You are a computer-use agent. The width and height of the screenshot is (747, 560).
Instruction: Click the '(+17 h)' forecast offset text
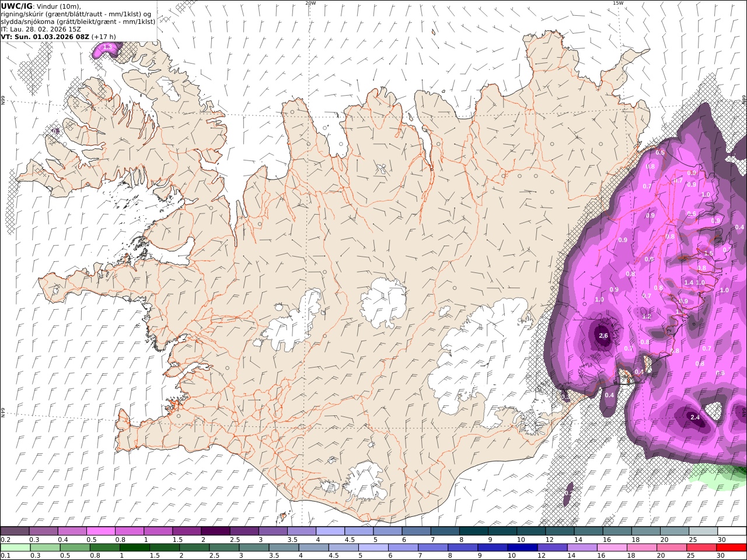pyautogui.click(x=104, y=36)
